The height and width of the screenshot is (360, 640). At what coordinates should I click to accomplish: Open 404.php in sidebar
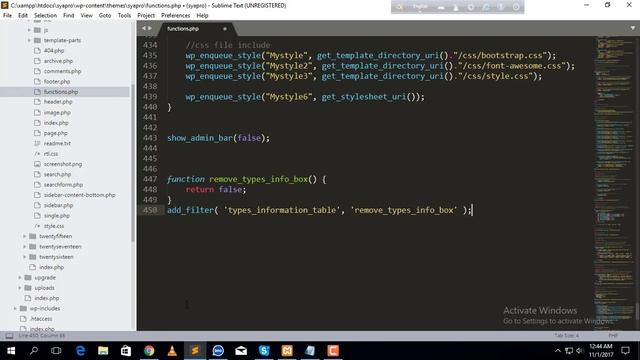54,51
